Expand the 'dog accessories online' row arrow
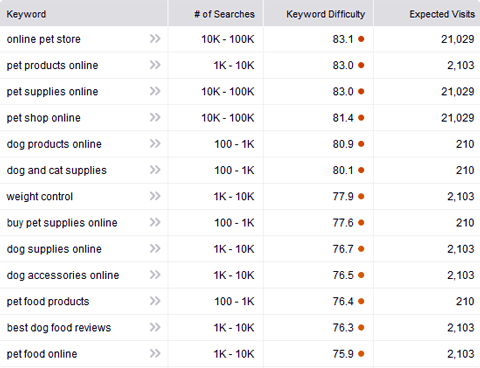Viewport: 480px width, 368px height. [x=155, y=275]
